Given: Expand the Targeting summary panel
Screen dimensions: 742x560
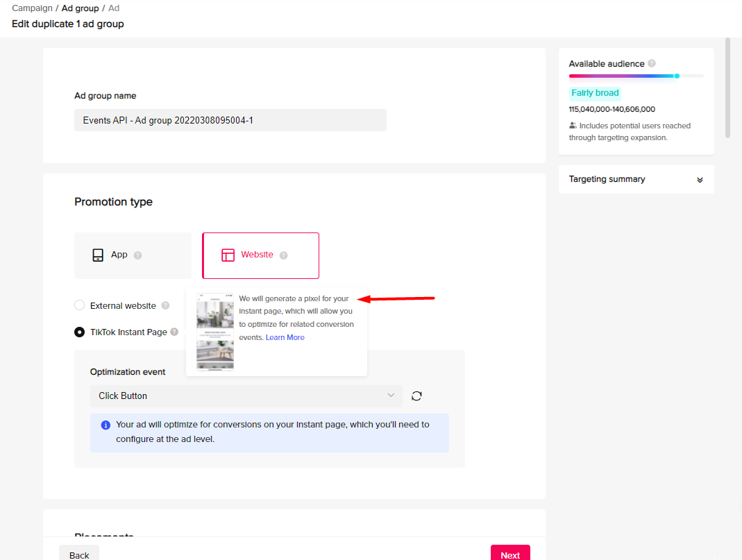Looking at the screenshot, I should coord(700,180).
